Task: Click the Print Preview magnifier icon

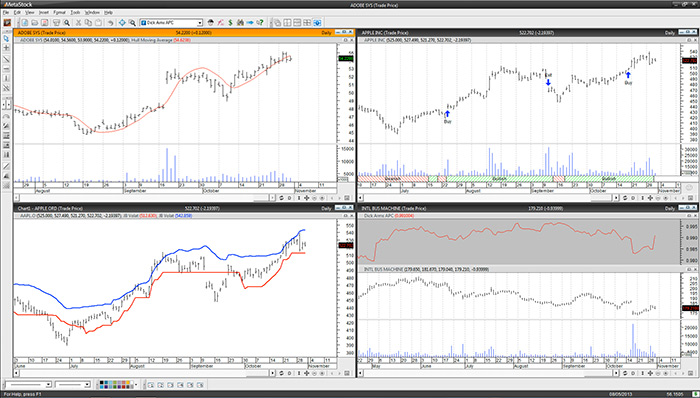Action: 67,22
